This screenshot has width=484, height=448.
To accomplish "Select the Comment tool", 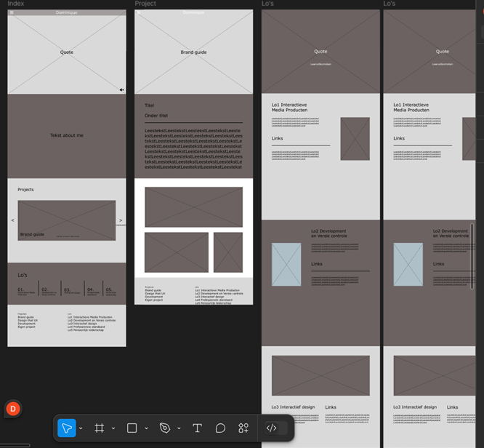I will (x=220, y=428).
